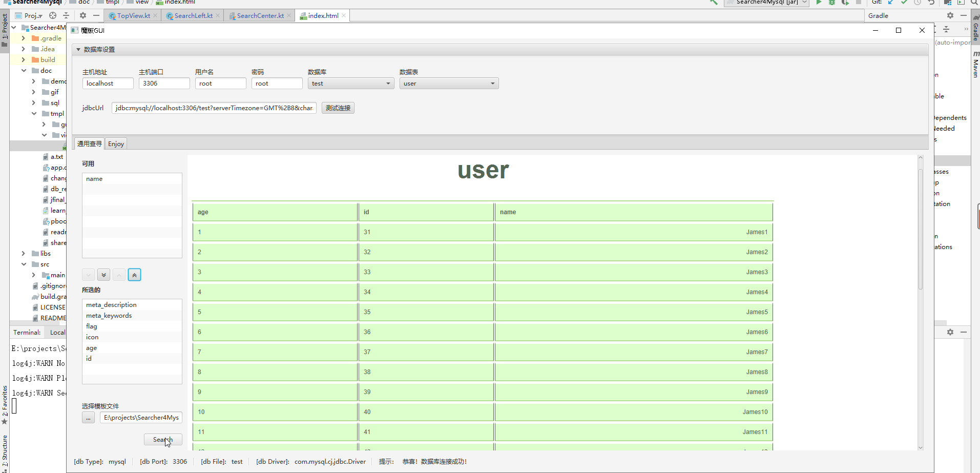
Task: Click single up chevron move button
Action: [119, 275]
